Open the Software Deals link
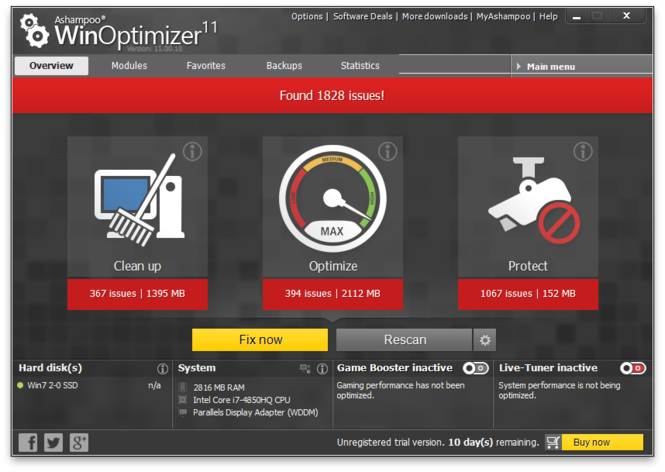This screenshot has width=665, height=472. point(363,17)
